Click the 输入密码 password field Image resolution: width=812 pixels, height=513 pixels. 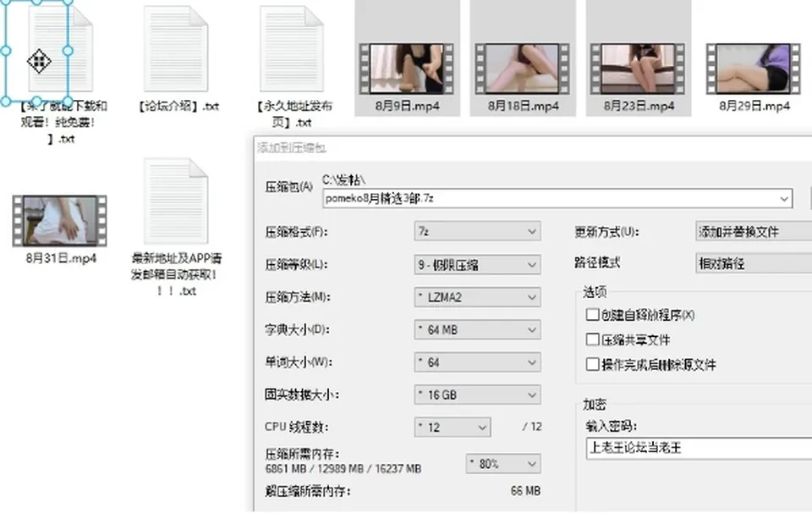point(700,448)
